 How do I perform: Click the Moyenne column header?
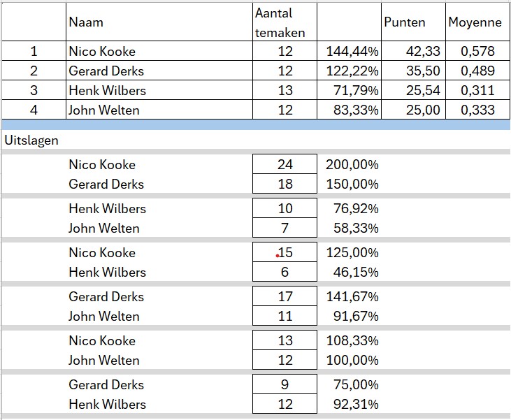(475, 22)
